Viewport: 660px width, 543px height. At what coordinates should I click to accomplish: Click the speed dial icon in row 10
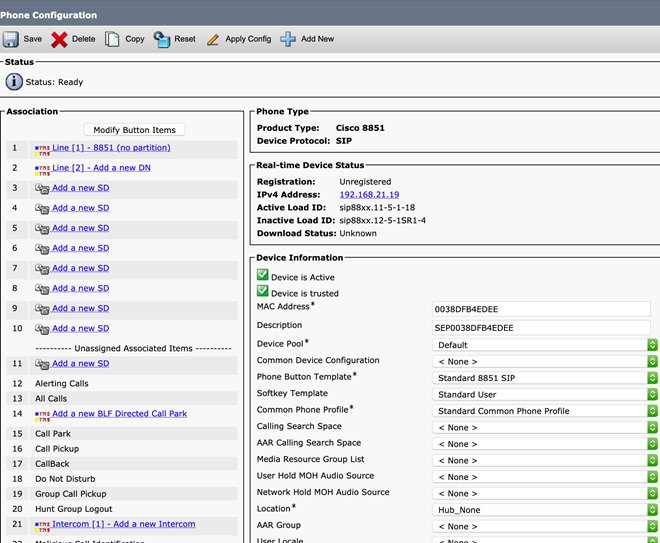click(42, 329)
